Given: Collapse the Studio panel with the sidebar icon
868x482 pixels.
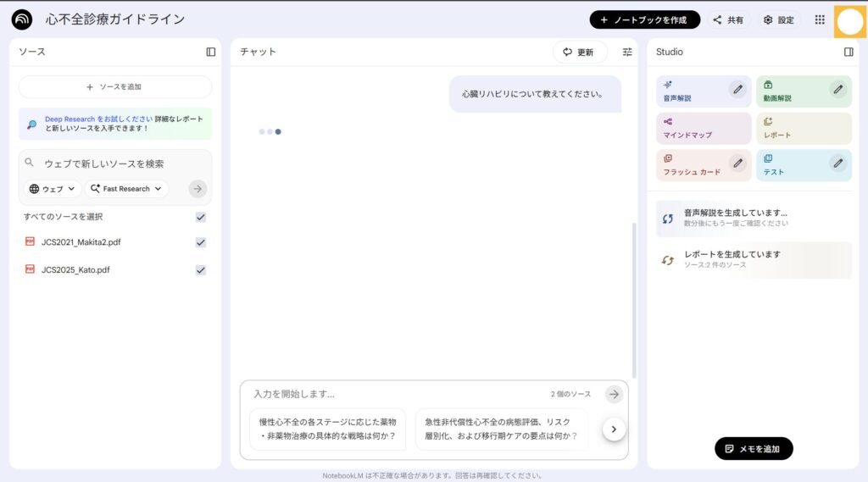Looking at the screenshot, I should coord(849,52).
